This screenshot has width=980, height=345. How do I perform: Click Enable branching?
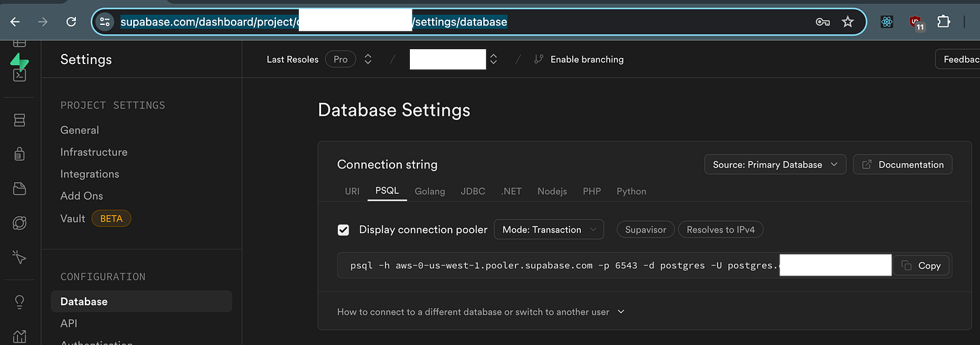coord(579,59)
